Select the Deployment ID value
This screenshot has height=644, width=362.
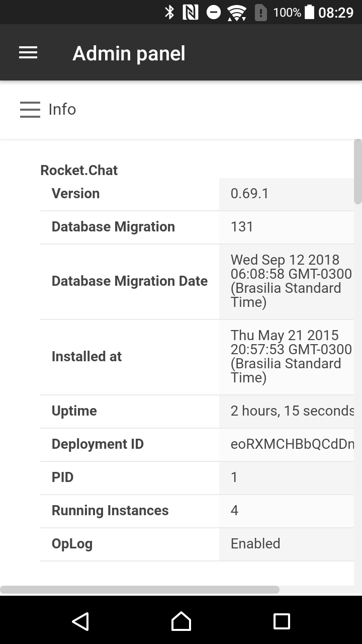click(292, 444)
